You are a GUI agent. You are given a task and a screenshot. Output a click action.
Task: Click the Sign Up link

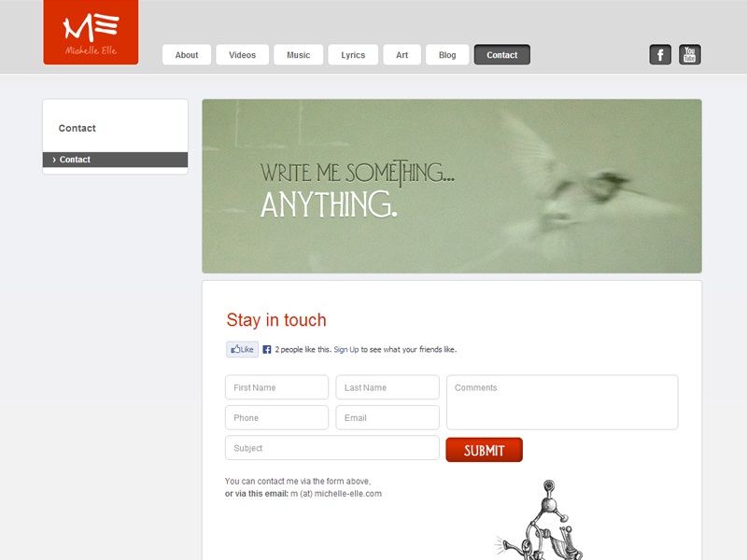pos(345,349)
